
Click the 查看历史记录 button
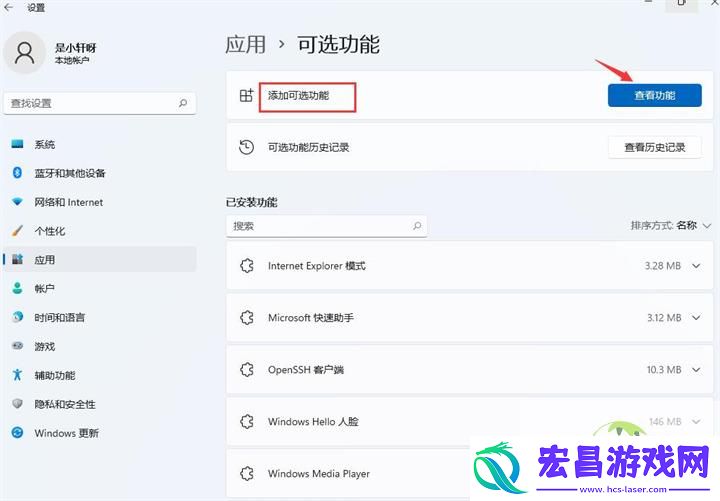tap(654, 147)
